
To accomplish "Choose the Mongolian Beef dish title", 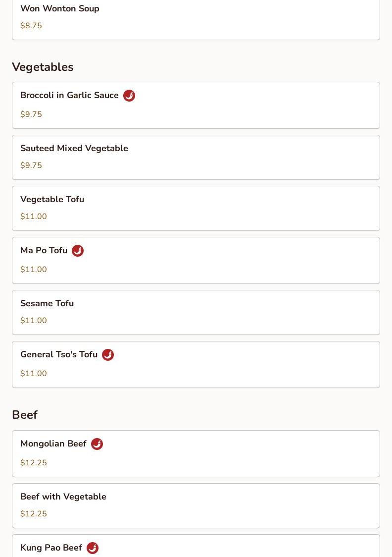I will [x=53, y=444].
